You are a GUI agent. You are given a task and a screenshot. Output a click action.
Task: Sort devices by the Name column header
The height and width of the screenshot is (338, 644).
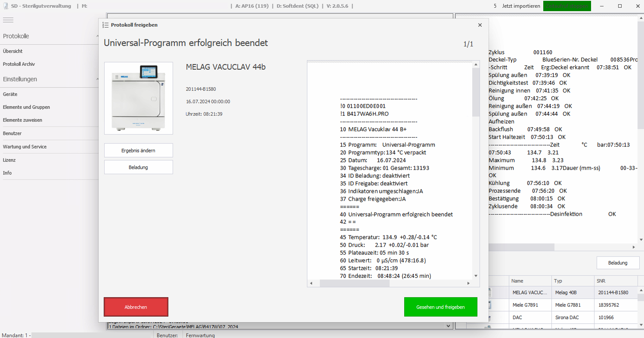coord(530,281)
